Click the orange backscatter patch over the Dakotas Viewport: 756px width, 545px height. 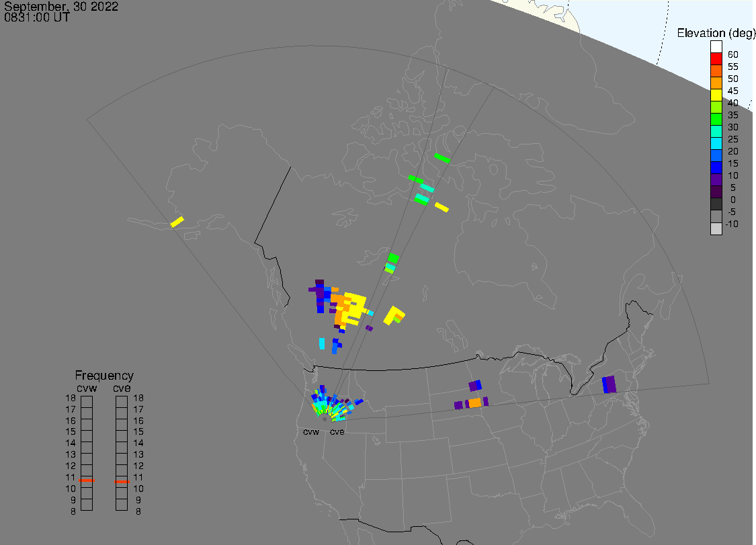[475, 403]
